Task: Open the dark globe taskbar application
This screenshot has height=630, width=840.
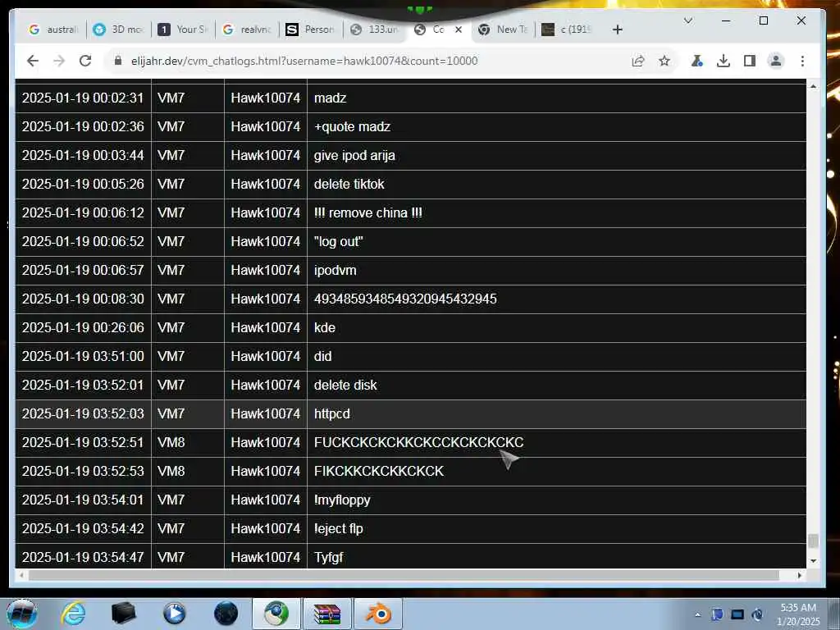Action: coord(226,614)
